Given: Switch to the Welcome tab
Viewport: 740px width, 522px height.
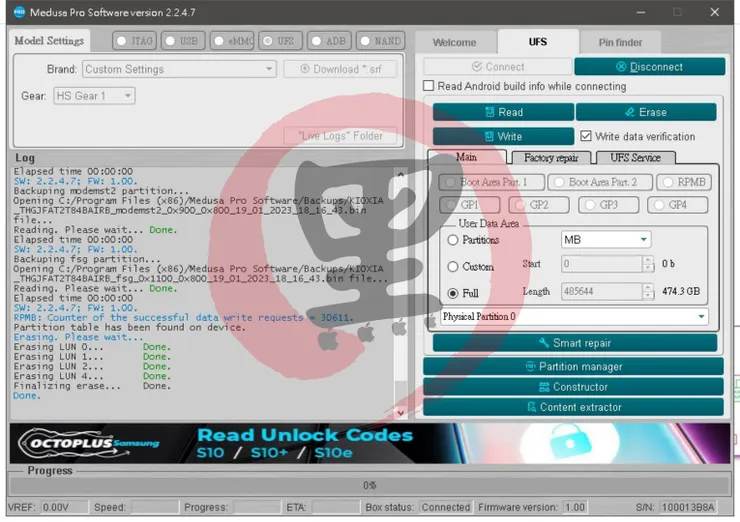Looking at the screenshot, I should [x=455, y=42].
